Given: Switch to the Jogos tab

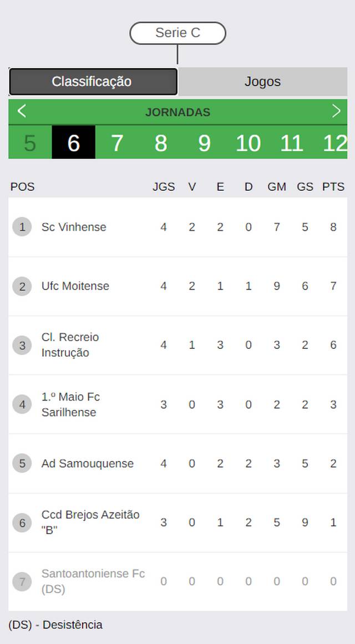Looking at the screenshot, I should (262, 82).
